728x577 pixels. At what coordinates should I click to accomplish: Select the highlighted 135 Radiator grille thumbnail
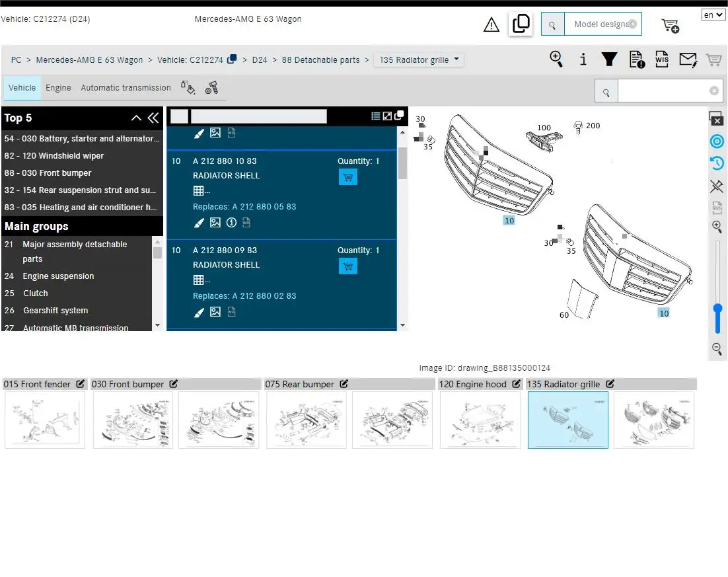[568, 420]
